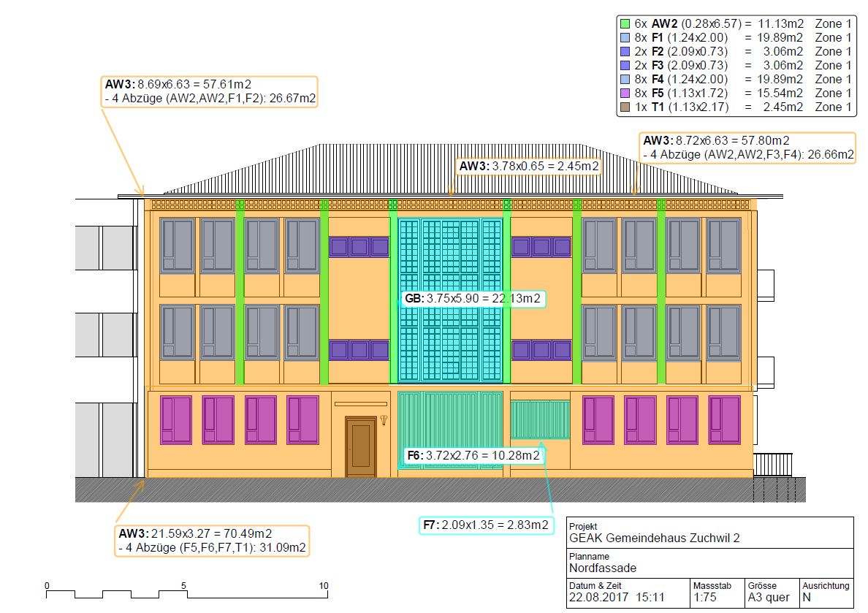
Task: Click the AW3 3.78x0.65 label
Action: point(529,167)
